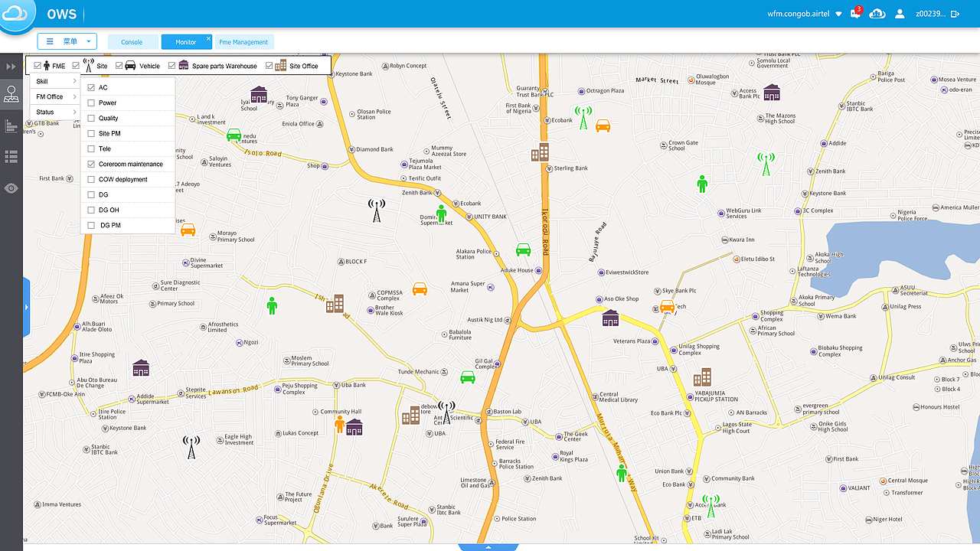Open the list view sidebar icon
This screenshot has height=551, width=980.
[11, 157]
